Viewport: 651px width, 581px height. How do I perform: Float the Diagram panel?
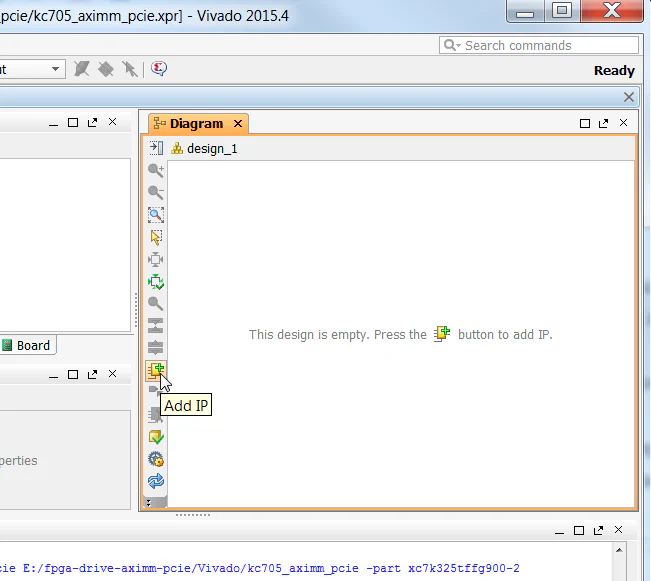tap(604, 123)
